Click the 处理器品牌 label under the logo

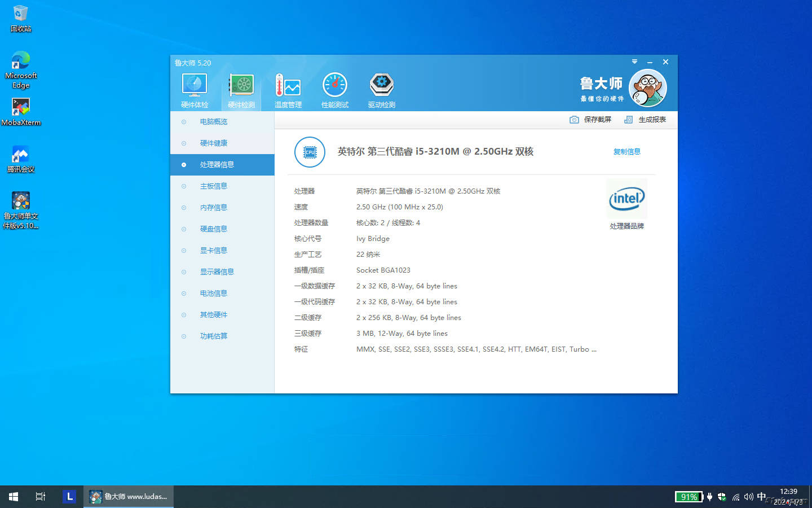coord(626,226)
